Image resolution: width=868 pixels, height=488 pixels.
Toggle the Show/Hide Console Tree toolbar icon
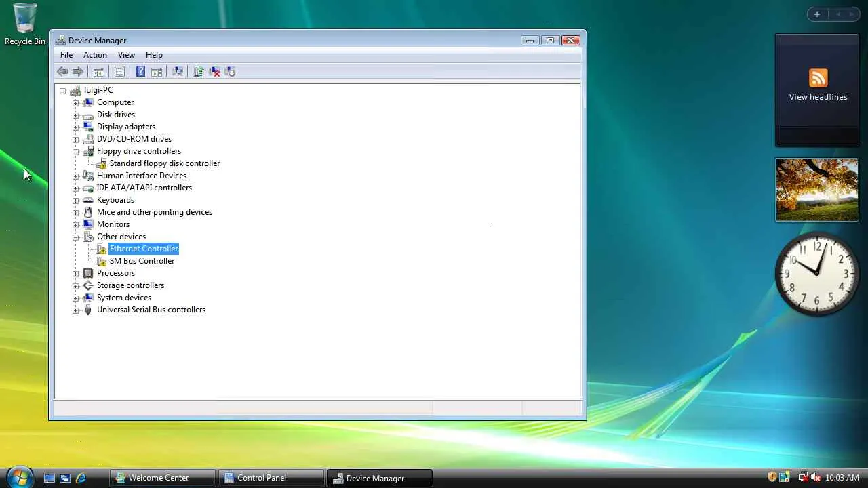(x=99, y=72)
